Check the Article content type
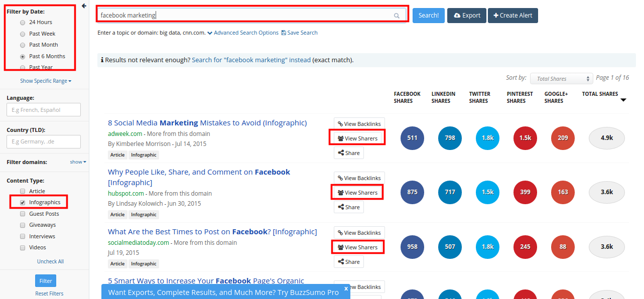Viewport: 644px width, 299px height. [23, 191]
